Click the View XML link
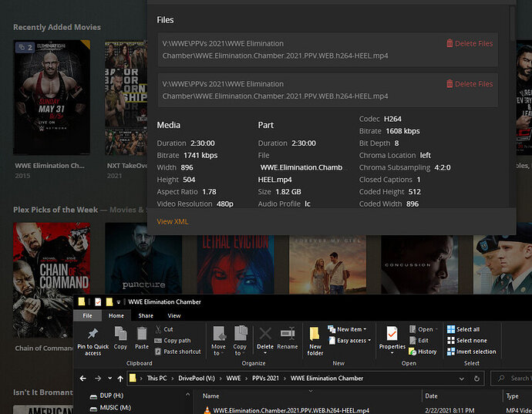The width and height of the screenshot is (532, 414). [172, 221]
